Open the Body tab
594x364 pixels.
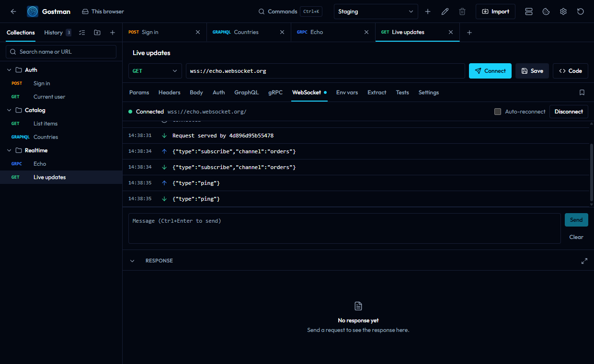(x=196, y=92)
